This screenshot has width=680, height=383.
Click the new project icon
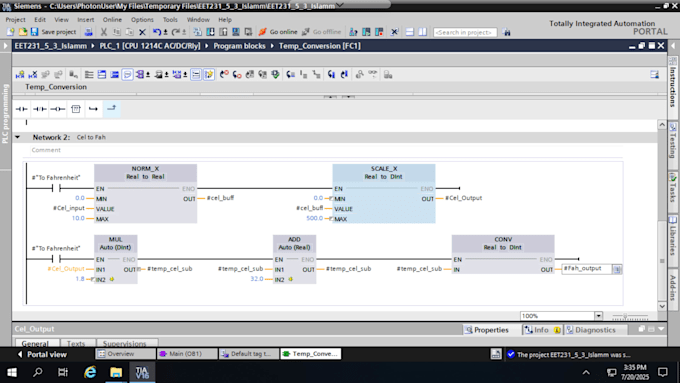coord(10,32)
